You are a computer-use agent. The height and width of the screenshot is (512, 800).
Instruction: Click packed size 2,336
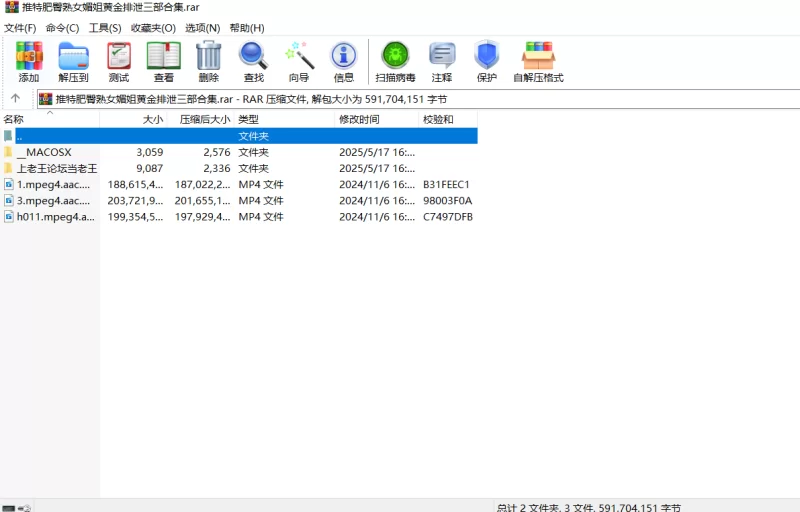217,168
